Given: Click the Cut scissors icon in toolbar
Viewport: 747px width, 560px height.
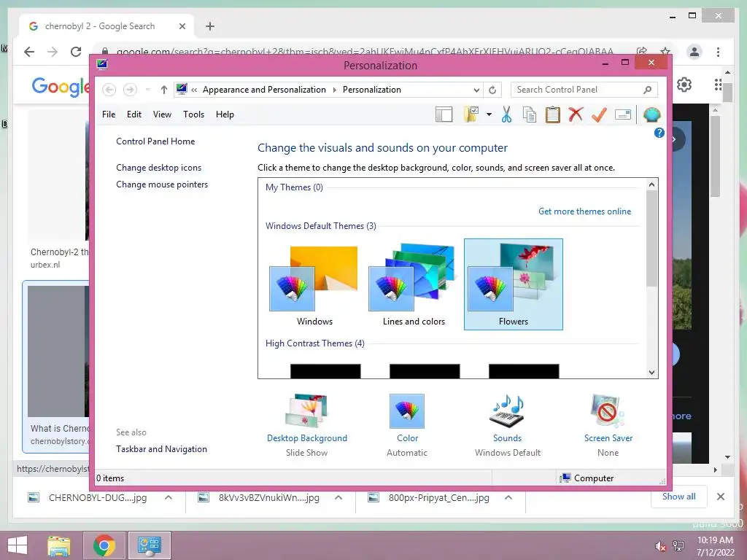Looking at the screenshot, I should pyautogui.click(x=506, y=114).
